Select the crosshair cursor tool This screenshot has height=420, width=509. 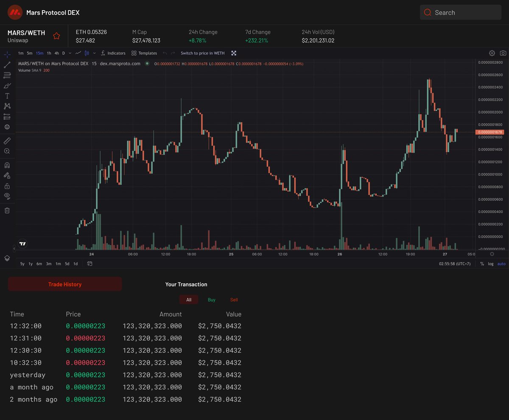pos(7,55)
